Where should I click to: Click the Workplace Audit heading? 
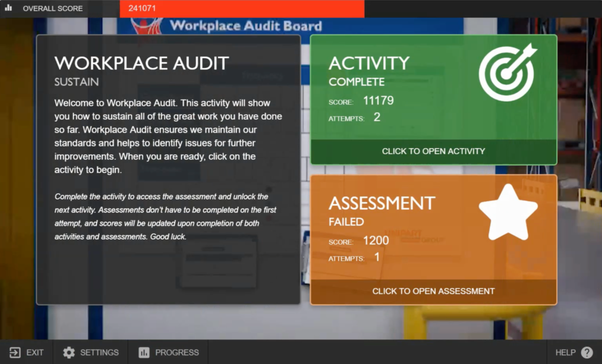point(142,64)
